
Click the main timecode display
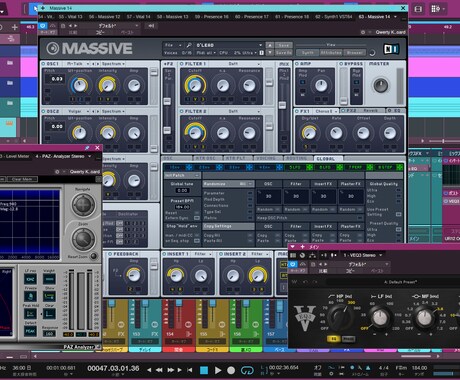click(x=113, y=368)
